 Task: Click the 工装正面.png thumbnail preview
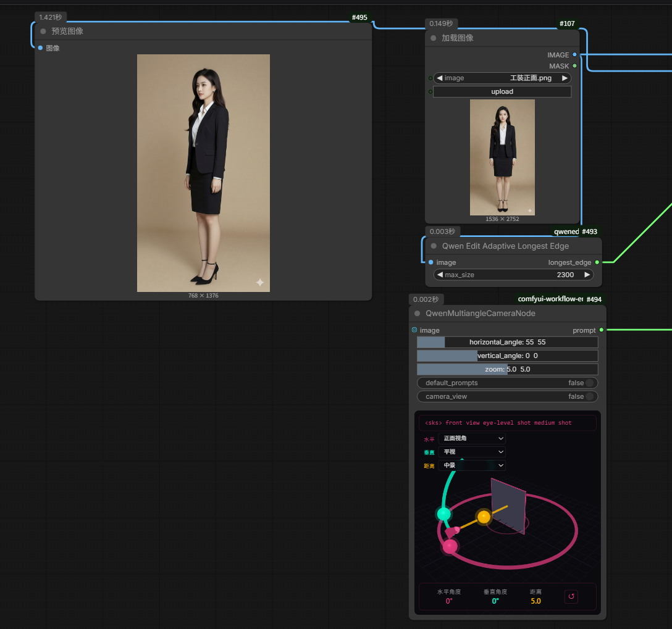pos(502,157)
